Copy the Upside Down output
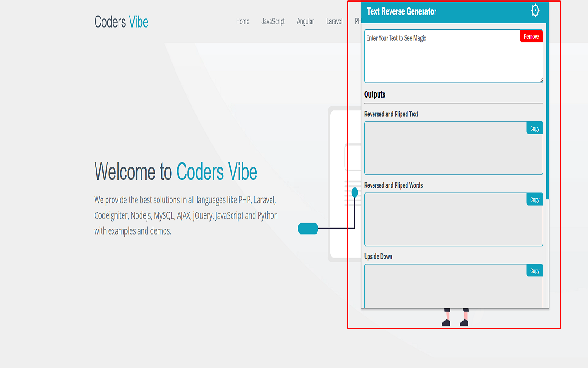This screenshot has height=368, width=588. [x=535, y=270]
